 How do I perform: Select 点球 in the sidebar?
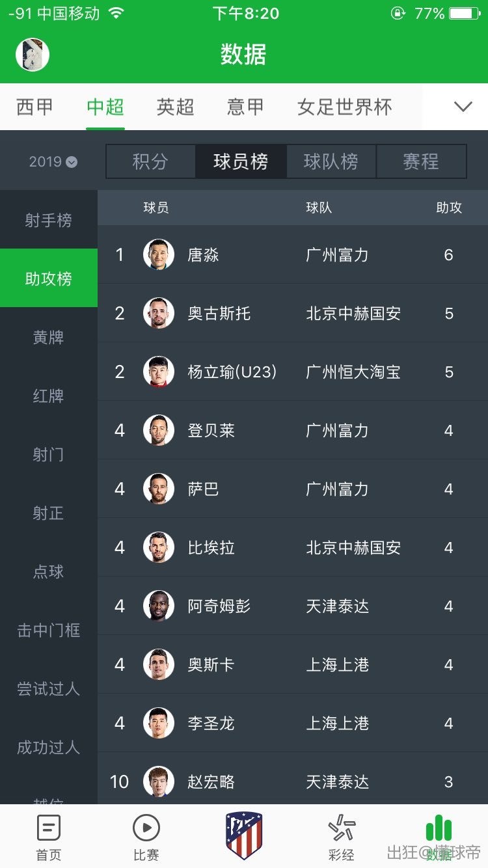click(49, 572)
